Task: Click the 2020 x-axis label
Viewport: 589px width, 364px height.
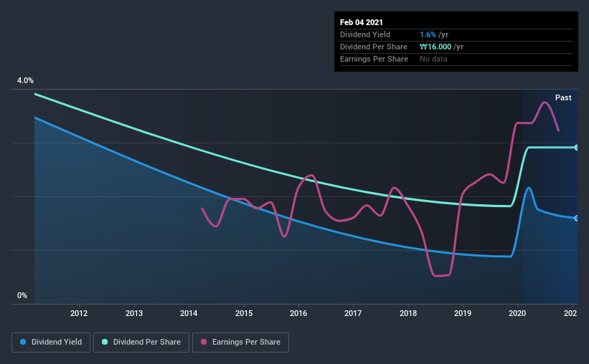Action: [517, 313]
